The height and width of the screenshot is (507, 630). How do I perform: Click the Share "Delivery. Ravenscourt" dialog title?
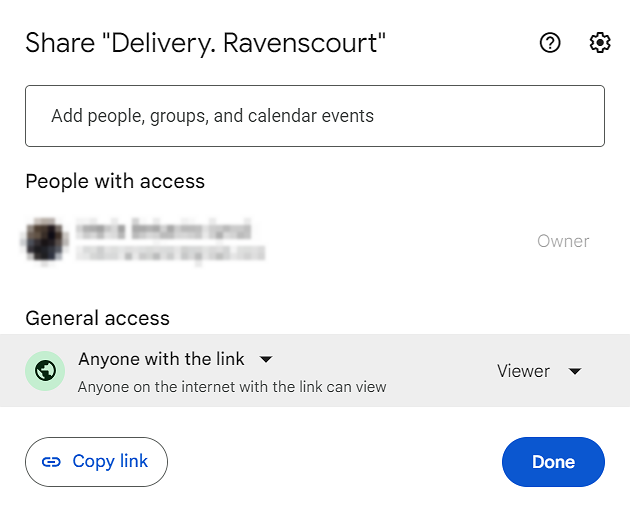coord(205,43)
